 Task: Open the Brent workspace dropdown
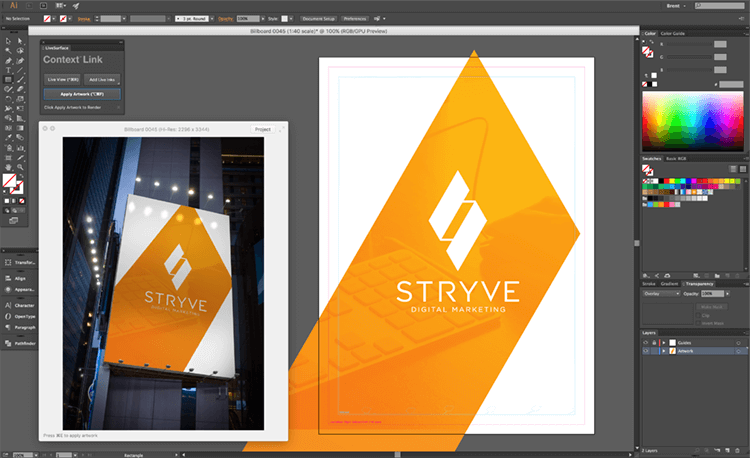tap(675, 6)
